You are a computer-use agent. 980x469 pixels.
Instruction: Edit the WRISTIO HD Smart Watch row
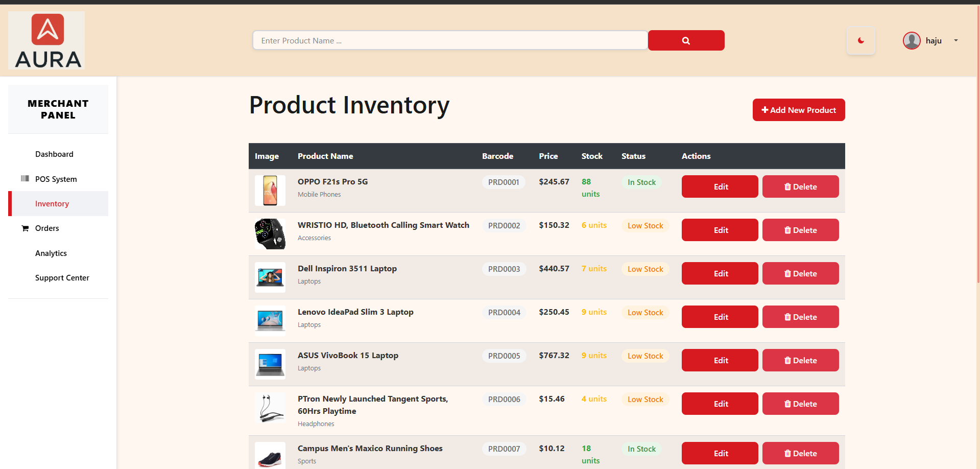click(x=720, y=230)
